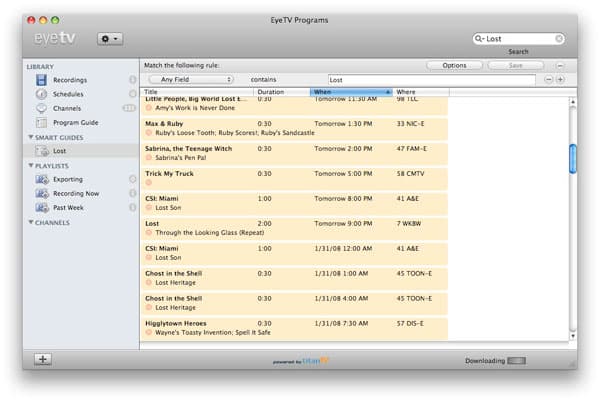Click the Recordings count badge

point(132,80)
